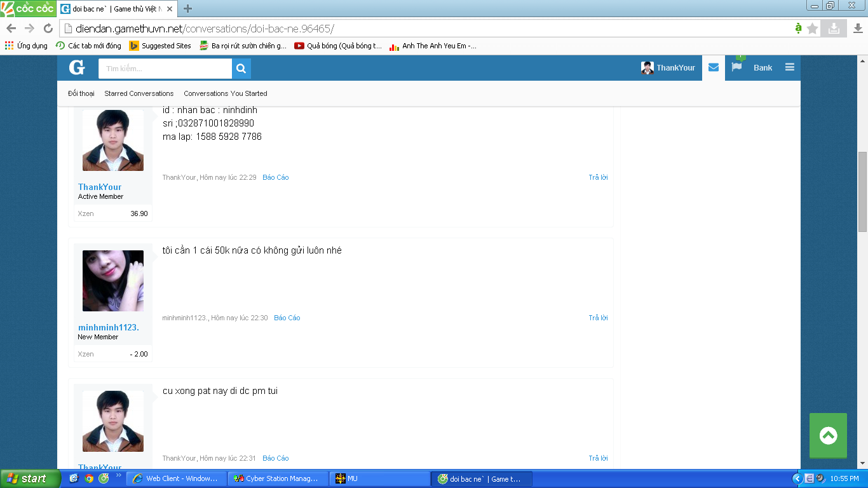The width and height of the screenshot is (868, 488).
Task: Open the browser downloads arrow
Action: pos(858,29)
